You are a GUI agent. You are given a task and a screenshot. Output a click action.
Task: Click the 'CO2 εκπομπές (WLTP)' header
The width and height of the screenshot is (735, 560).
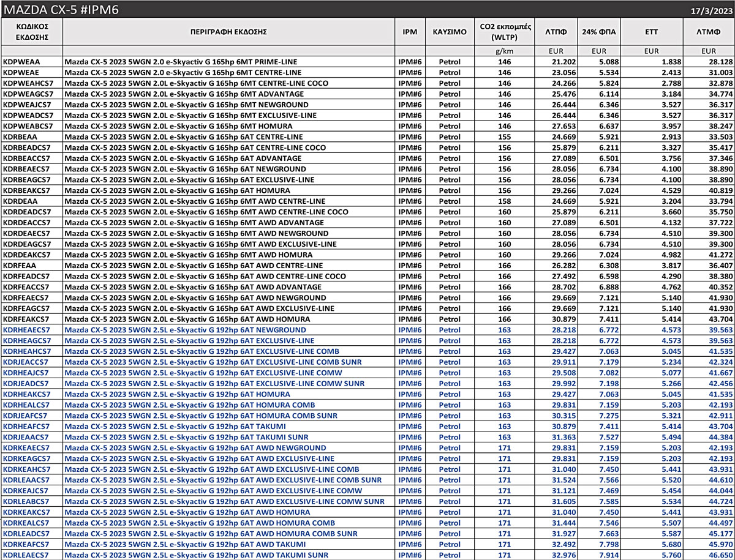coord(505,31)
